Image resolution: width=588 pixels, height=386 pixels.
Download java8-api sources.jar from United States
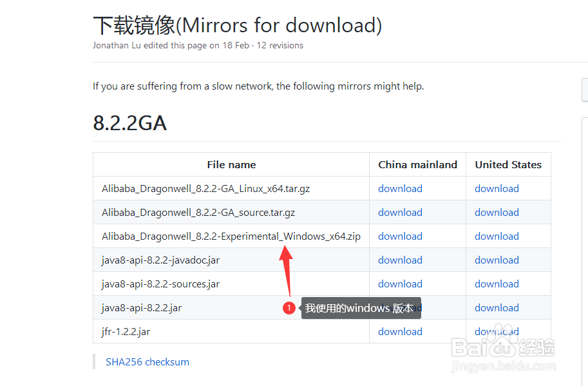click(497, 284)
